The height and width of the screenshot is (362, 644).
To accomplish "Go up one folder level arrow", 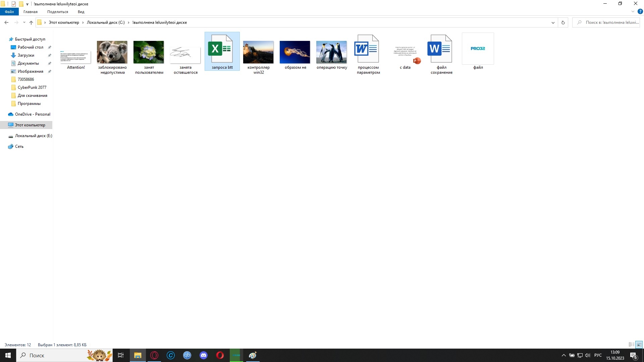I will coord(31,22).
